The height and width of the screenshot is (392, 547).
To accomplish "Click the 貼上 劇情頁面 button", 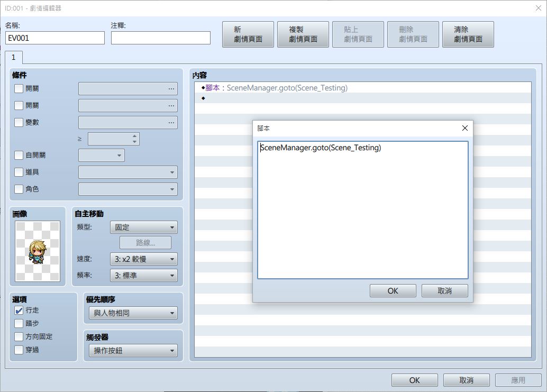I will coord(358,34).
